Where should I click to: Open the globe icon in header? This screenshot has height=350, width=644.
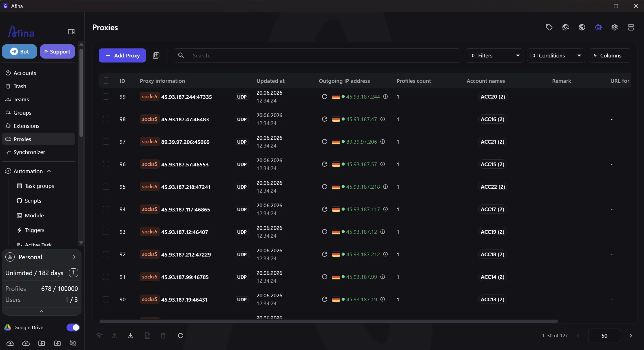pyautogui.click(x=582, y=27)
